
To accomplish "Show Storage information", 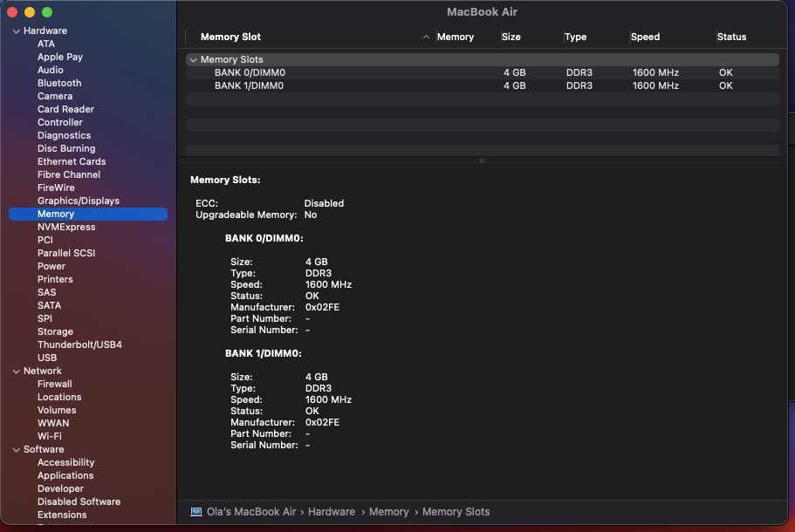I will point(55,332).
